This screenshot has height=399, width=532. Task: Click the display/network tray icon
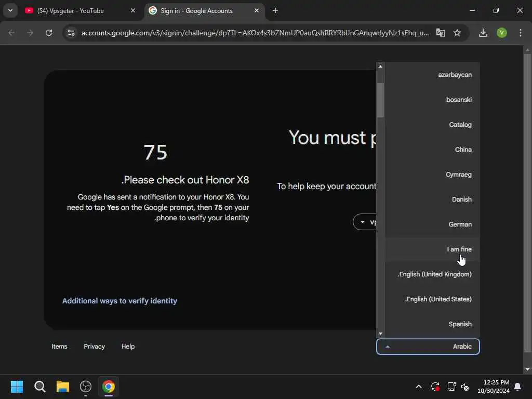pyautogui.click(x=451, y=387)
